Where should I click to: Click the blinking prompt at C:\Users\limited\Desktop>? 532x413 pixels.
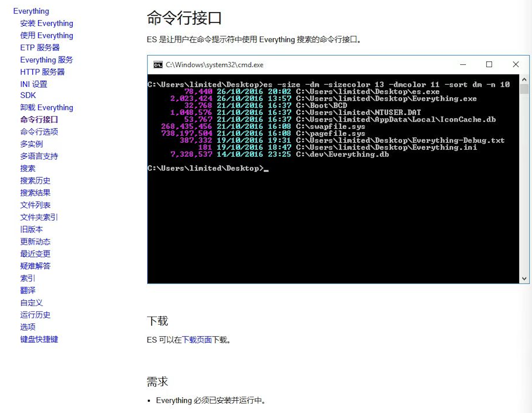click(x=208, y=168)
